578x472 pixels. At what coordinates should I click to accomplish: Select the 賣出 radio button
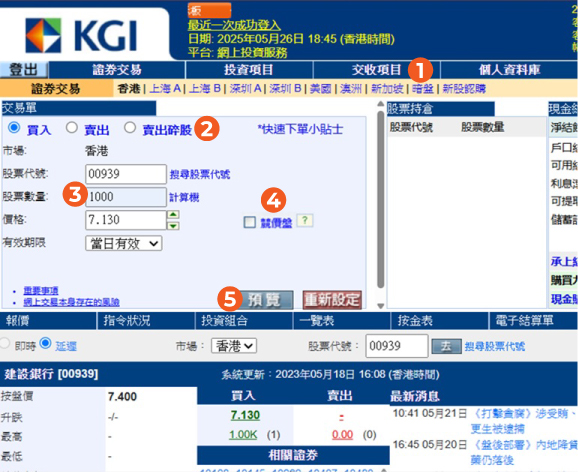[x=72, y=128]
